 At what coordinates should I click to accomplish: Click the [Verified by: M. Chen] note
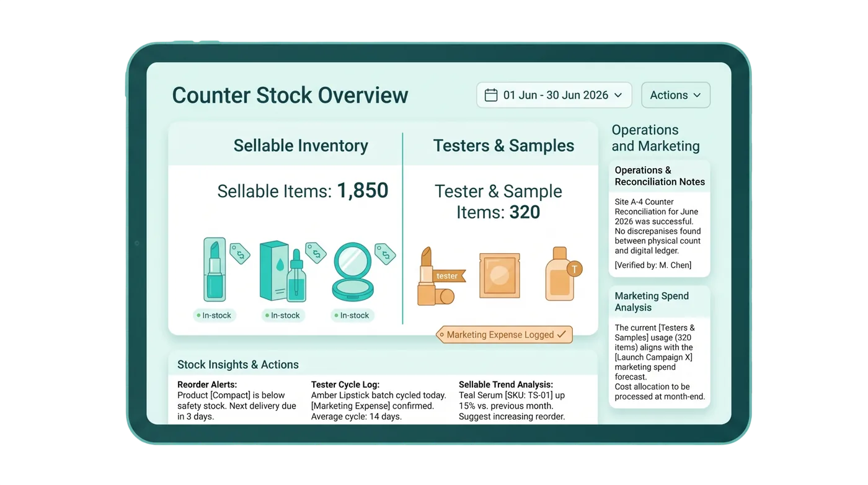[x=653, y=265]
